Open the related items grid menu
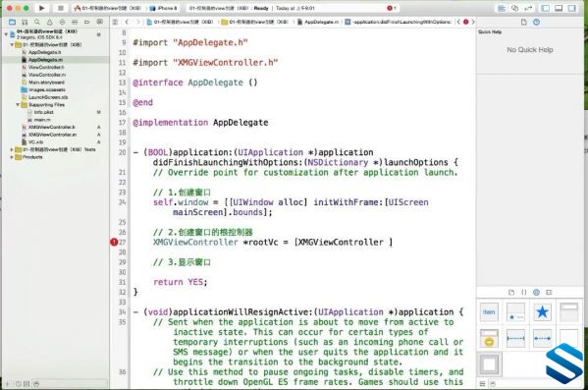This screenshot has width=588, height=390. [115, 23]
